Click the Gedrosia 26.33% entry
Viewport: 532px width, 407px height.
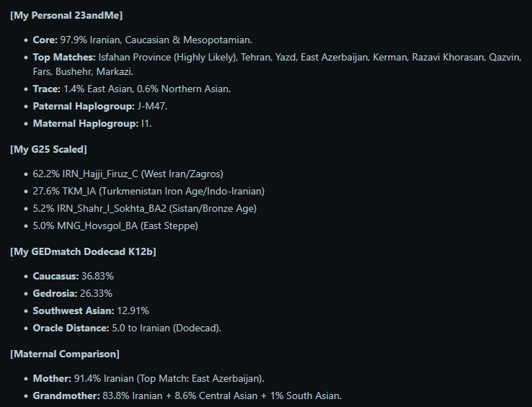coord(73,293)
